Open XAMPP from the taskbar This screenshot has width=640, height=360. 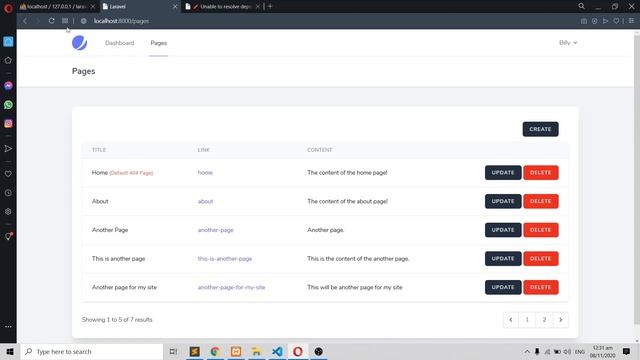[236, 351]
